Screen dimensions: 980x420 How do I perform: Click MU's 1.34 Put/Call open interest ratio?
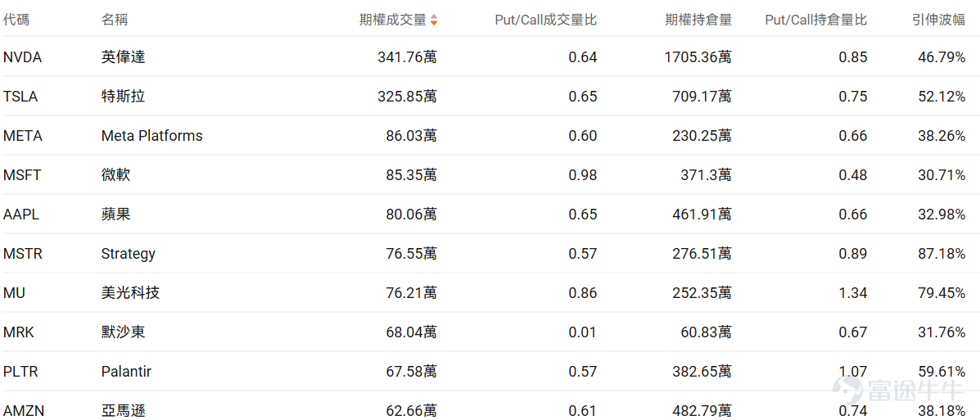853,293
